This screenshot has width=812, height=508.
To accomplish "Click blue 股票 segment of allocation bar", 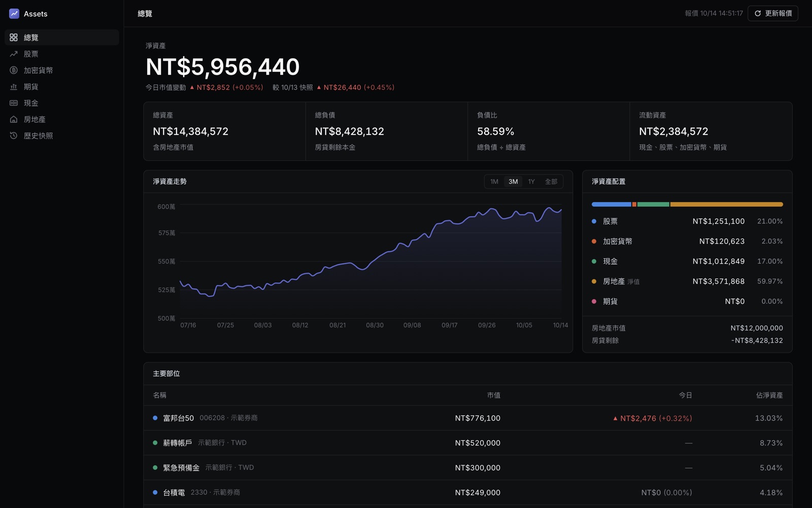I will click(612, 204).
